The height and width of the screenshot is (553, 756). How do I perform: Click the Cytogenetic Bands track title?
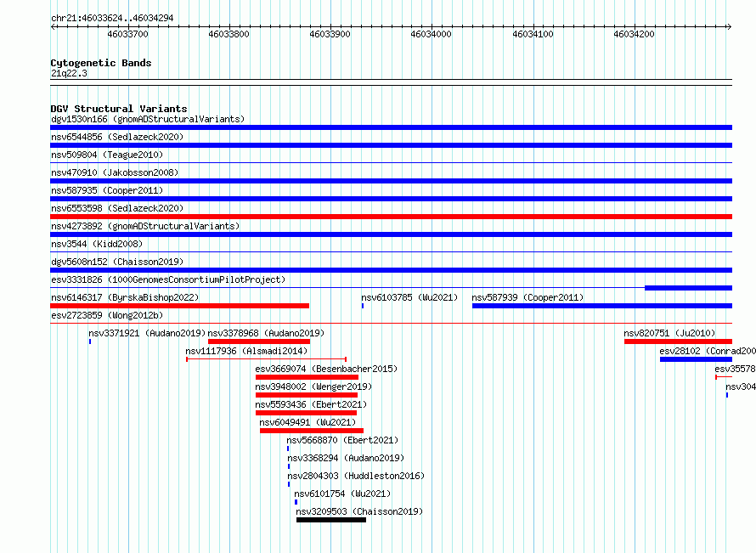[101, 63]
